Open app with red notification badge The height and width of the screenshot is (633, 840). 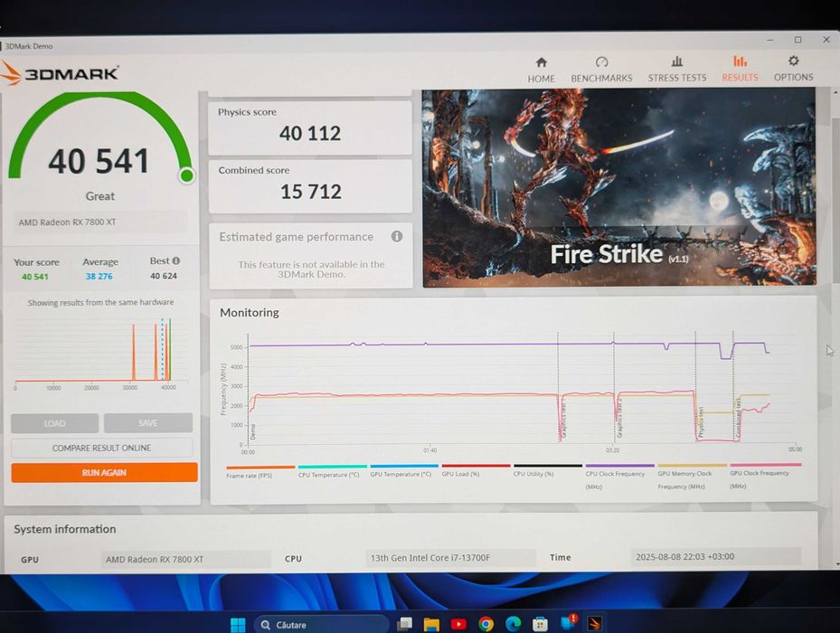tap(569, 622)
